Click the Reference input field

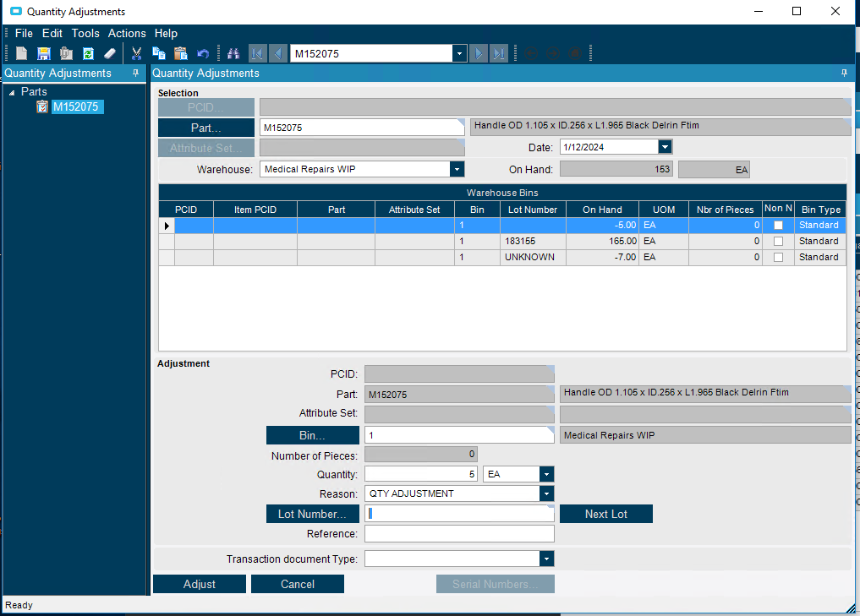tap(459, 534)
